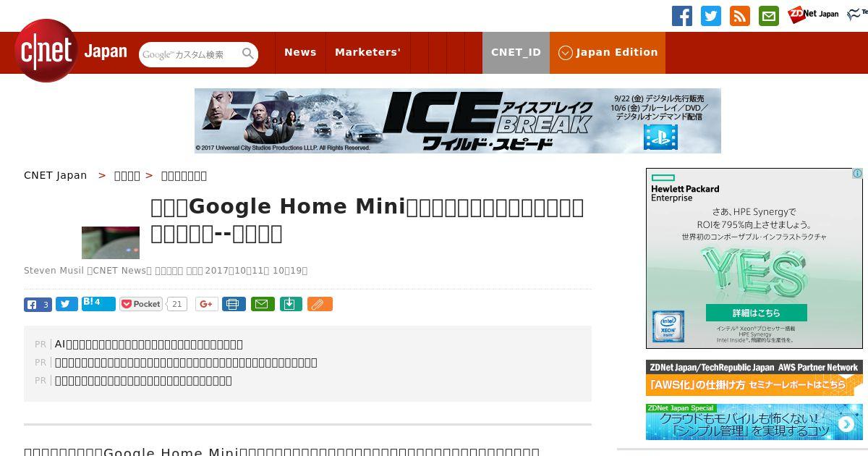The height and width of the screenshot is (456, 868).
Task: Open the CNET_ID menu item
Action: pyautogui.click(x=516, y=52)
